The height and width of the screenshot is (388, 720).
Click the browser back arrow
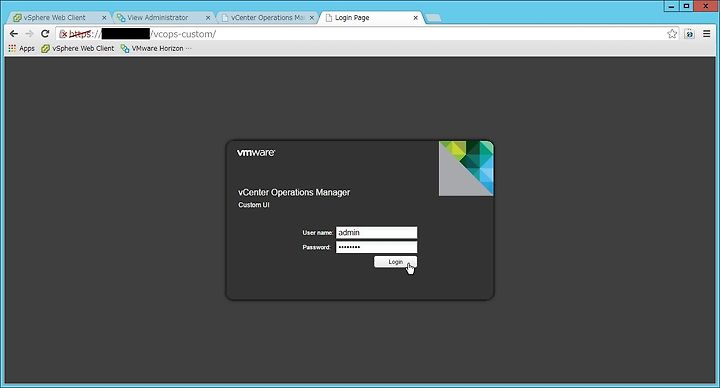coord(14,34)
